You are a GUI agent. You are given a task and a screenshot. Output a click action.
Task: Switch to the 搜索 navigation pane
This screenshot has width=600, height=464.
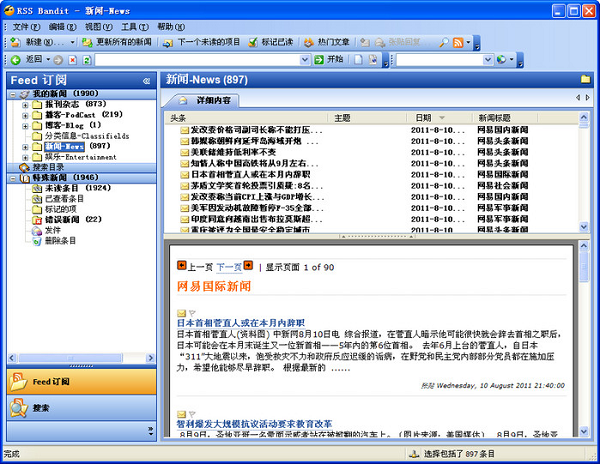[x=82, y=408]
